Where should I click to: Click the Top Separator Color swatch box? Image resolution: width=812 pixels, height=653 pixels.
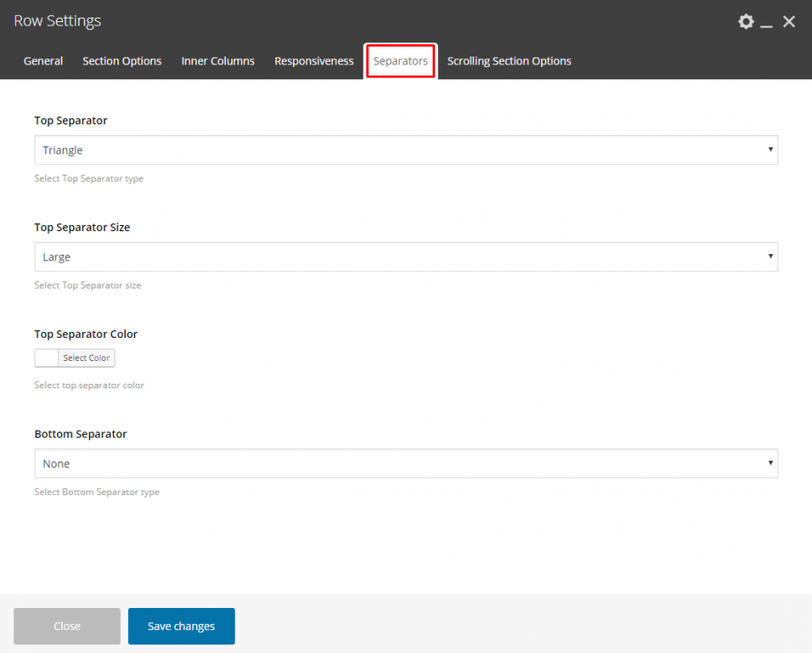coord(47,358)
